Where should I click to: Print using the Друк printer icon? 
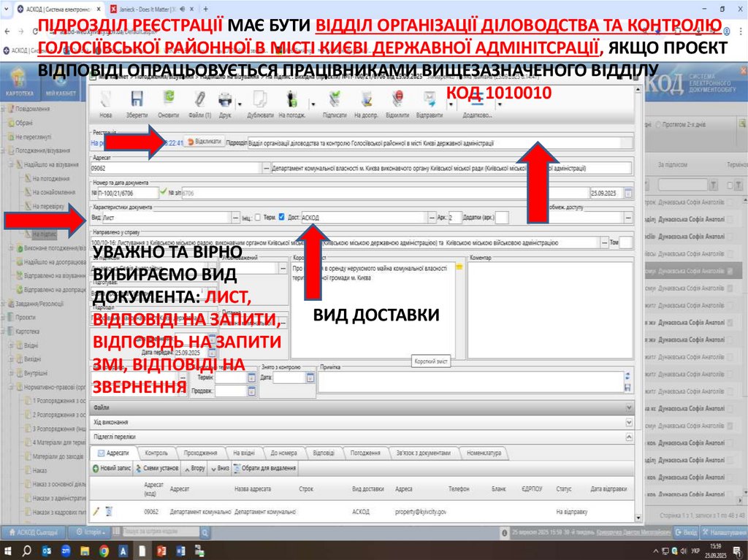pyautogui.click(x=224, y=99)
